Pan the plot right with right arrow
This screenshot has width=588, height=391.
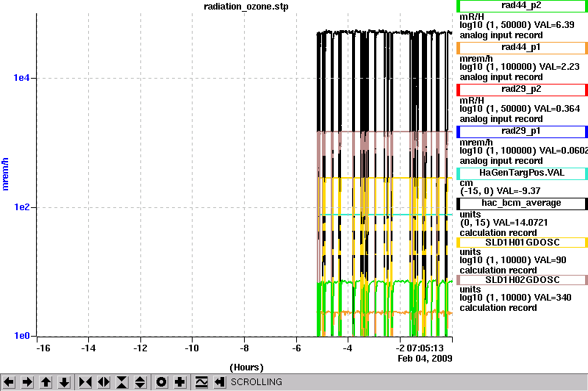27,382
